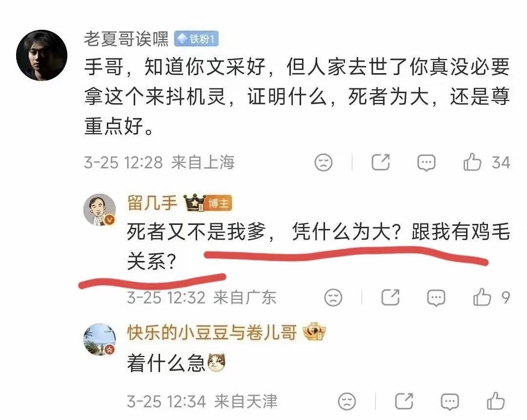Open username 留几手
This screenshot has height=420, width=527.
click(152, 203)
